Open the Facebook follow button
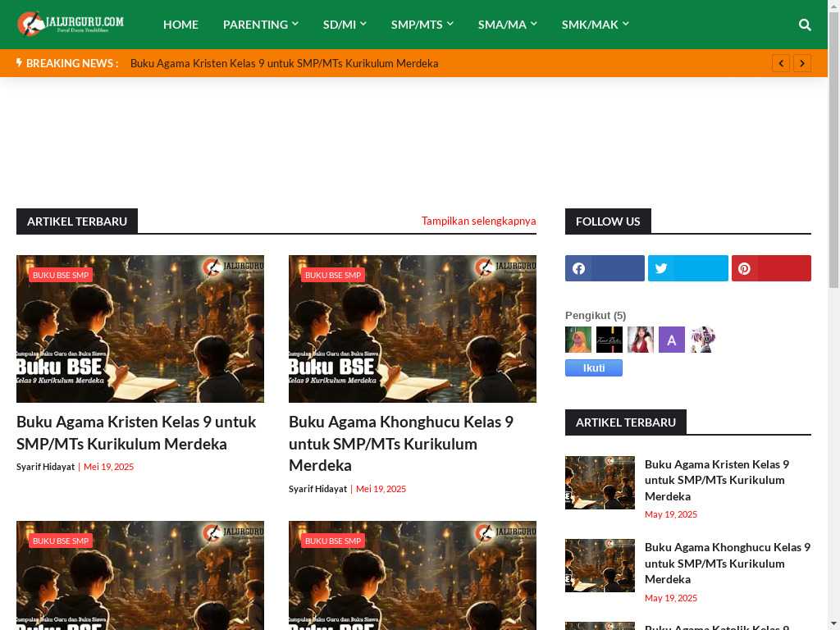Image resolution: width=840 pixels, height=630 pixels. [605, 268]
